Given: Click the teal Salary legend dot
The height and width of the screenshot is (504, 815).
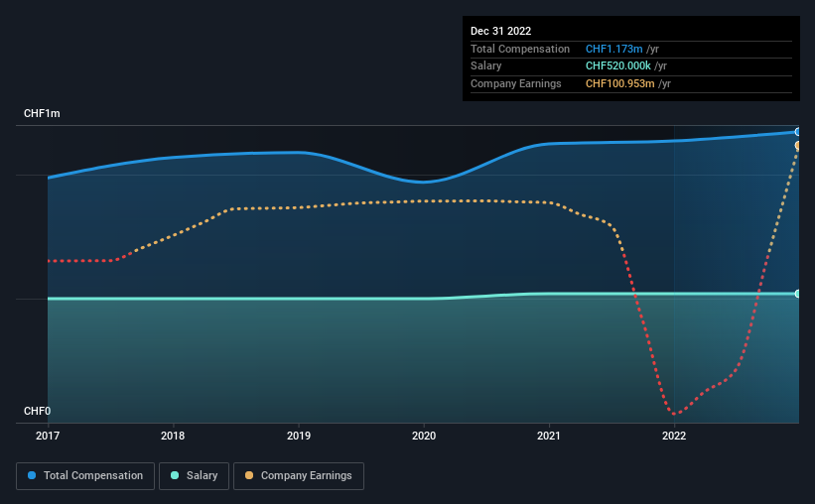Looking at the screenshot, I should tap(175, 475).
